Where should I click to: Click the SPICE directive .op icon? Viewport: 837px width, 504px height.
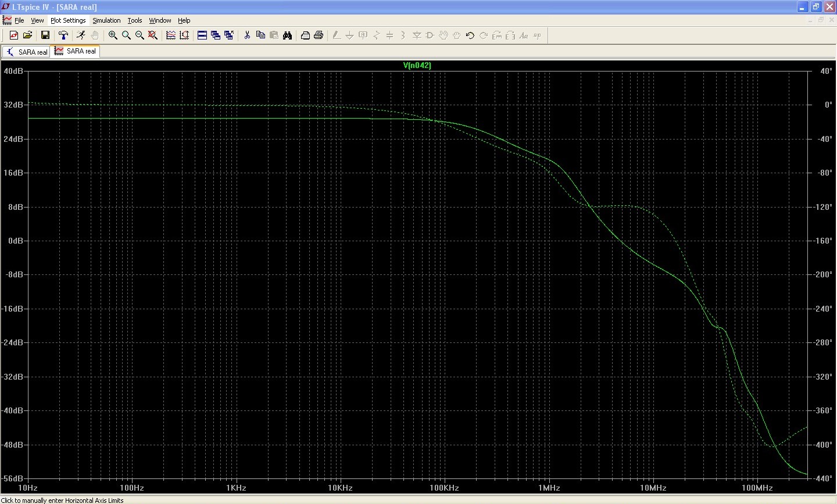point(537,35)
